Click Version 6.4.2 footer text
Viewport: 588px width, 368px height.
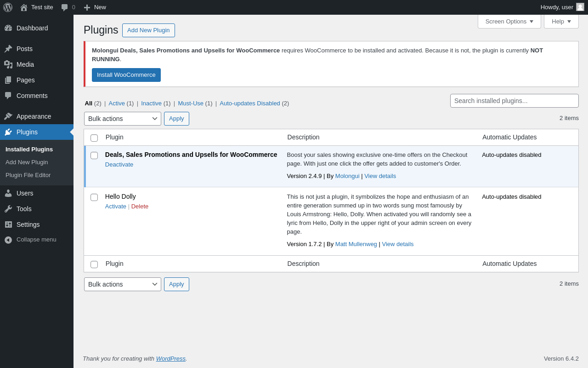561,359
